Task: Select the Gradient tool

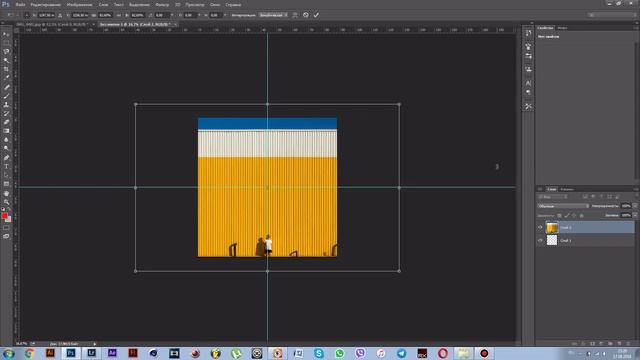Action: pos(6,131)
